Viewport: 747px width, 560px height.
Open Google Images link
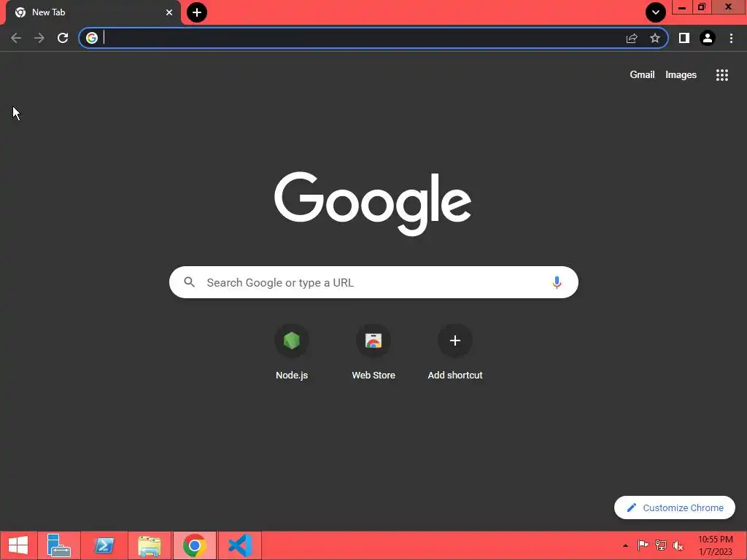point(681,75)
